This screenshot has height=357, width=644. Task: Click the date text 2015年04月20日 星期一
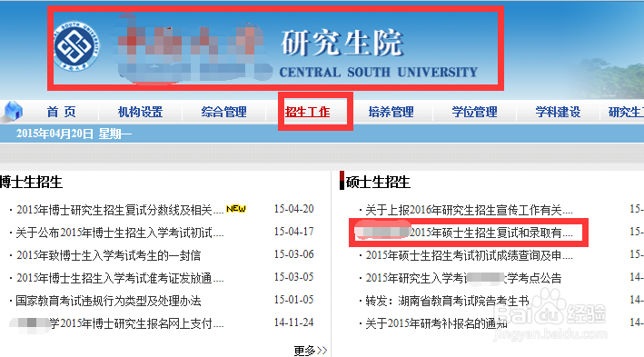pos(74,134)
